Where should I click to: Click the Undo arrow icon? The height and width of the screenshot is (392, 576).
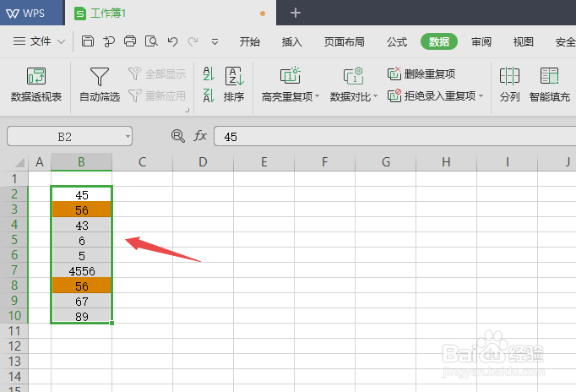tap(172, 41)
